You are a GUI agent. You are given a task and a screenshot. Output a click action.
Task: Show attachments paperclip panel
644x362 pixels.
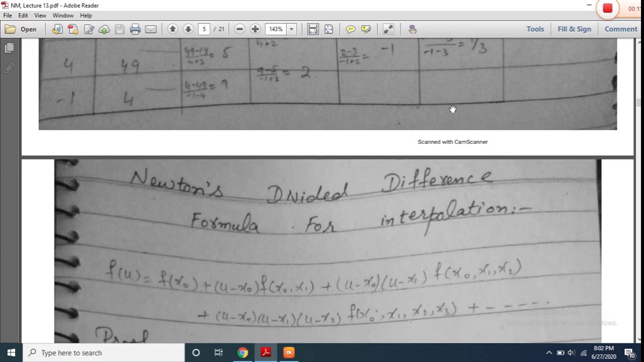point(9,68)
